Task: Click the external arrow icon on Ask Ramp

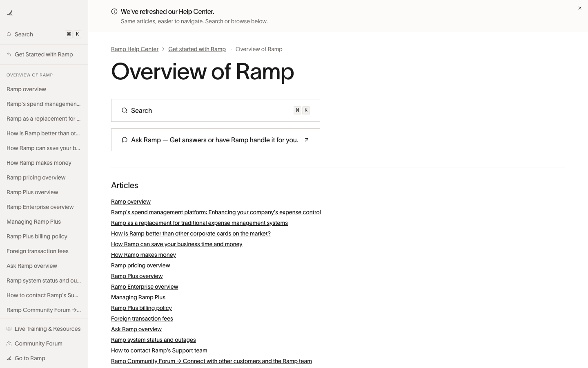Action: pyautogui.click(x=307, y=140)
